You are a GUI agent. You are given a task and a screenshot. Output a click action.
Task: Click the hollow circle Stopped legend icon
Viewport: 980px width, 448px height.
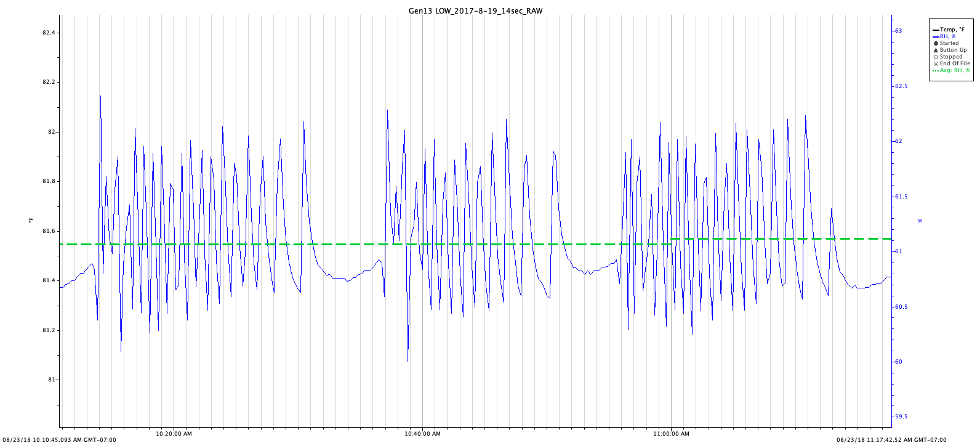point(936,57)
